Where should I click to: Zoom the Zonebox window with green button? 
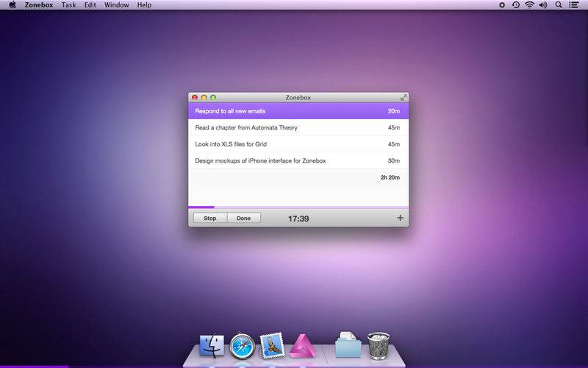click(x=213, y=97)
